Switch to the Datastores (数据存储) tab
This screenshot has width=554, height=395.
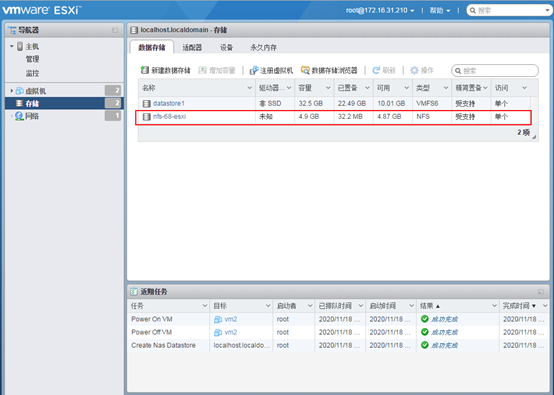(152, 47)
